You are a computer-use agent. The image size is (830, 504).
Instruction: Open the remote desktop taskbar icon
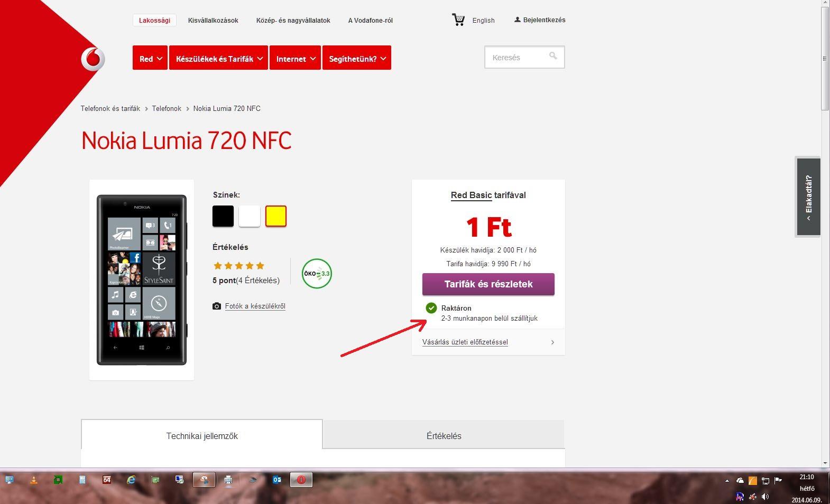tap(180, 480)
